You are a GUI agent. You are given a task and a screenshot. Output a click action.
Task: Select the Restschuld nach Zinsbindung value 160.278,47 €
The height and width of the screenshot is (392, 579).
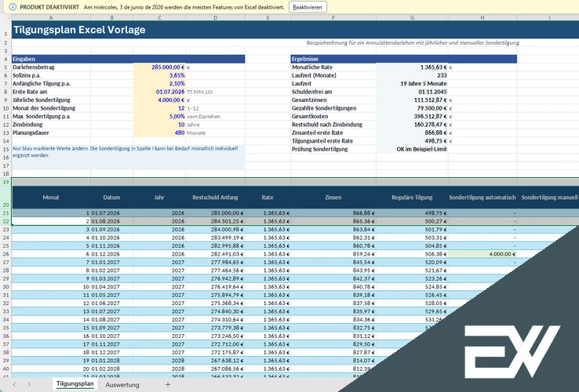tap(412, 125)
